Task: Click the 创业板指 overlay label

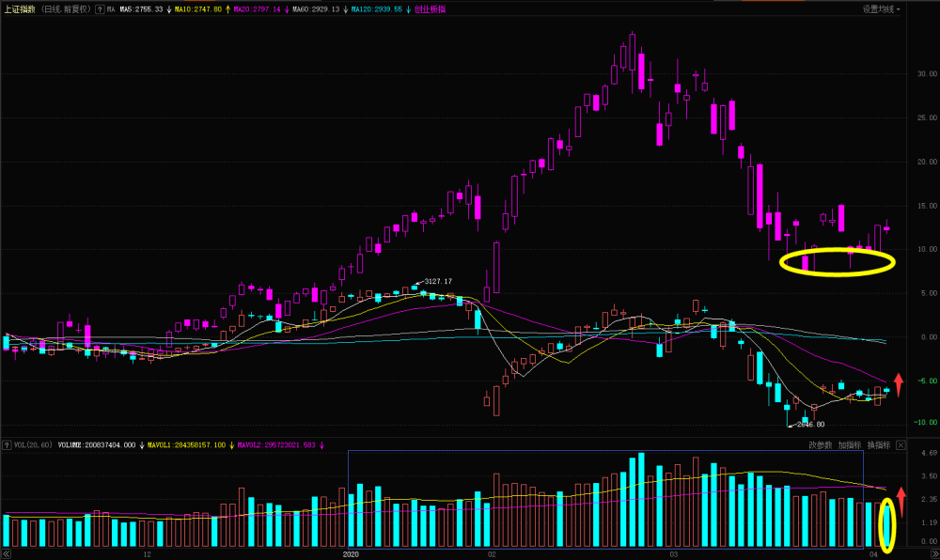Action: (x=430, y=9)
